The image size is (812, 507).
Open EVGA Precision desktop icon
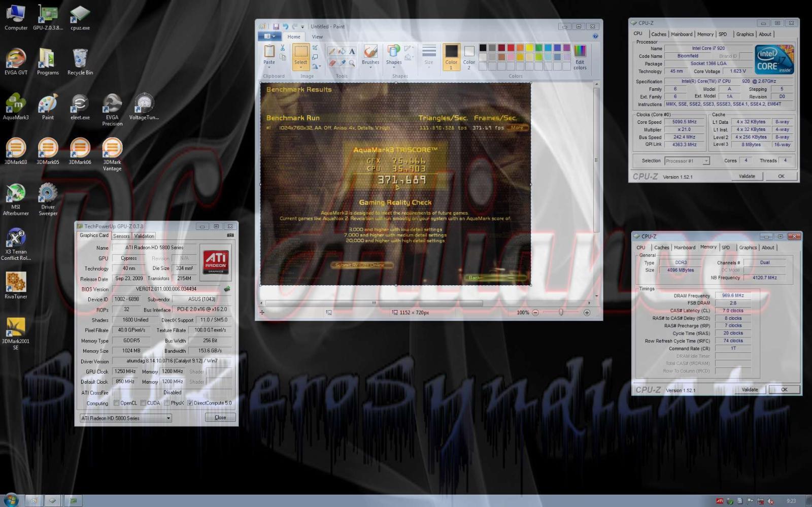(112, 110)
